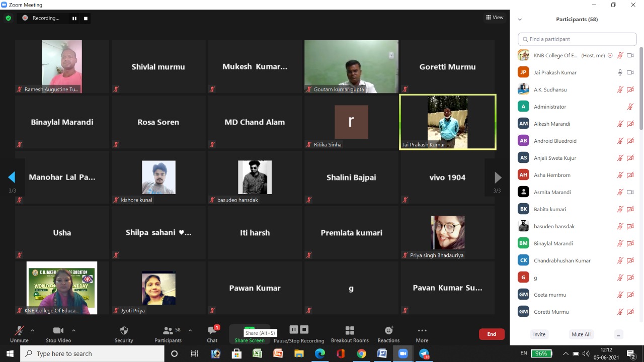This screenshot has height=362, width=644.
Task: Toggle Jai Prakash Kumar's microphone in participant list
Action: tap(620, 72)
